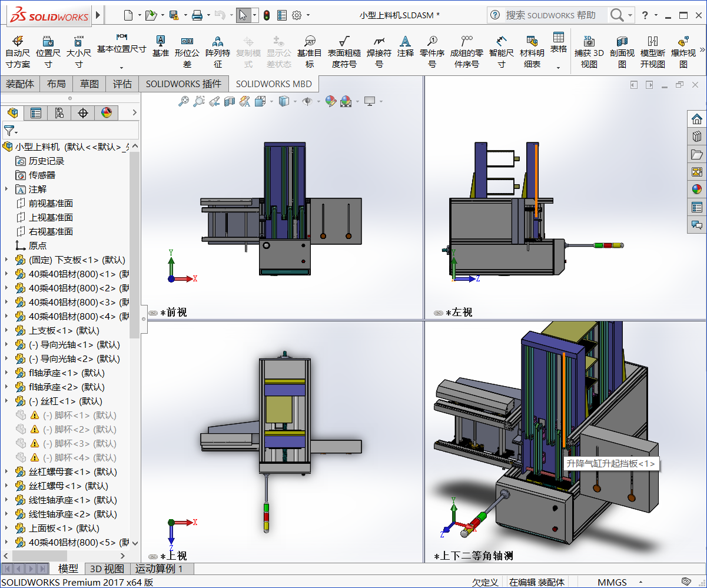Select the Datum Target (基准目标) tool

point(310,51)
